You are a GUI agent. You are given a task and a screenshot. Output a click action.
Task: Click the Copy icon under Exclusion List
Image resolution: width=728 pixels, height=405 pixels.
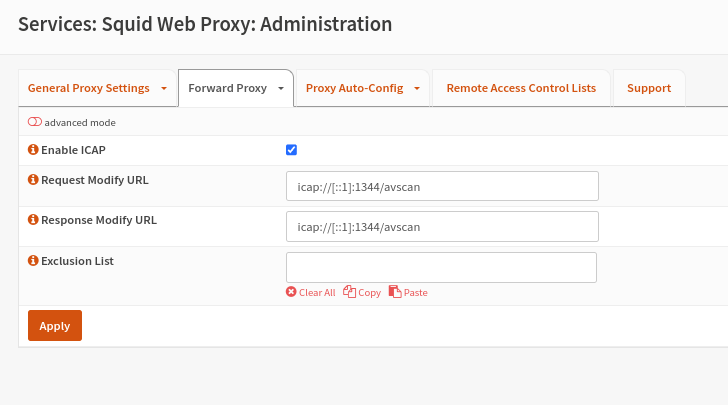coord(350,292)
